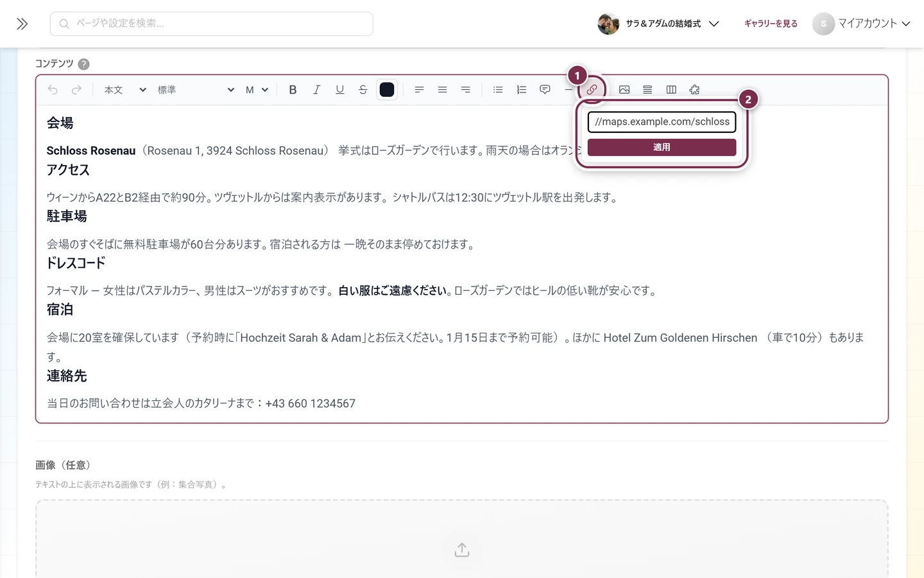Toggle bold formatting

[293, 90]
